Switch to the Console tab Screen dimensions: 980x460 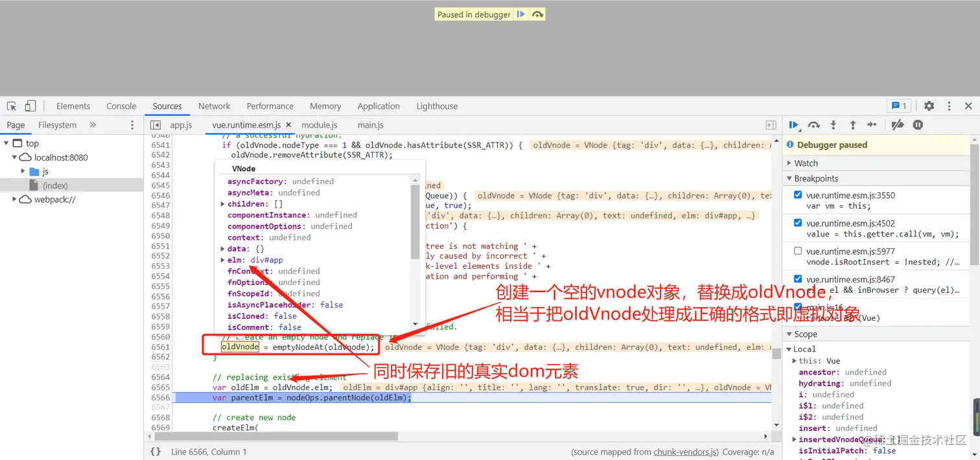(121, 106)
